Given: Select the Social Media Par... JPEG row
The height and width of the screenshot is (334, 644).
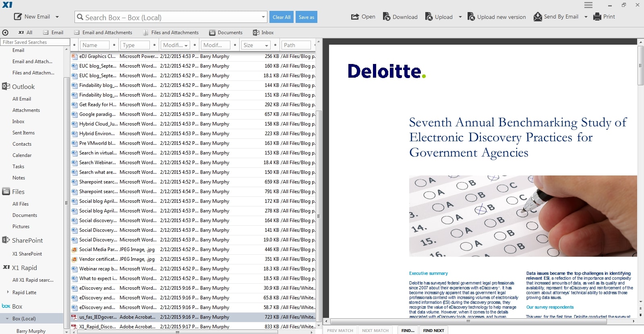Looking at the screenshot, I should tap(193, 249).
